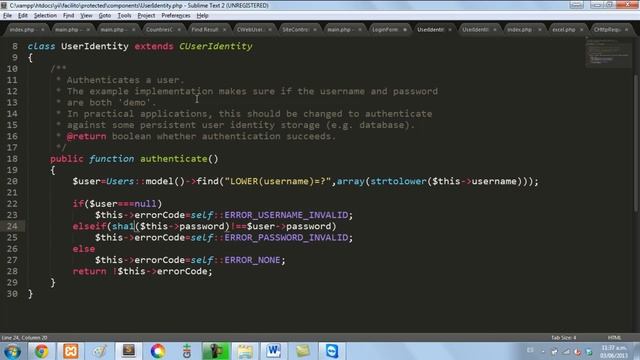Click the return keyword on line 28

(x=89, y=271)
